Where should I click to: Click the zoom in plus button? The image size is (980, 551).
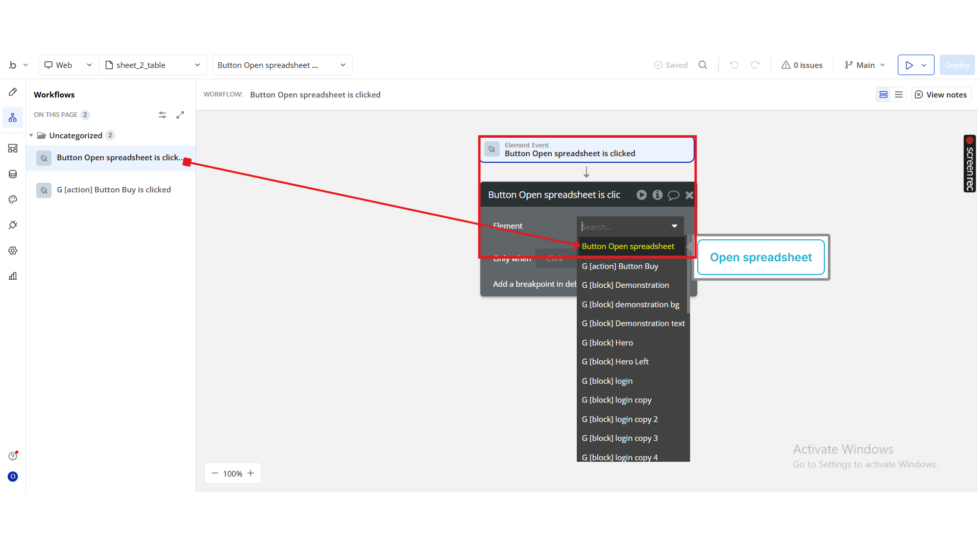coord(251,473)
